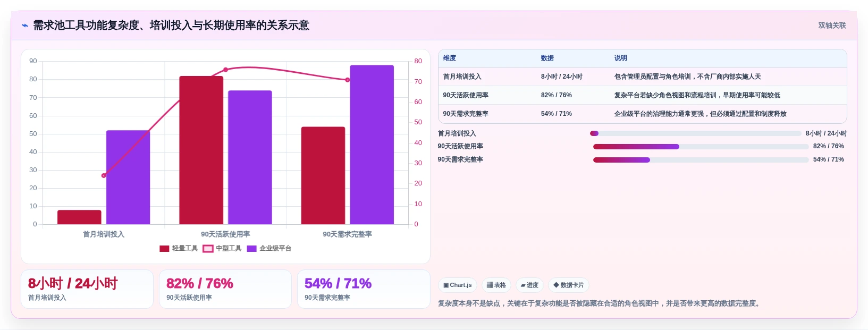
Task: Click the red 轻量工具 bar for 90天活跃使用率
Action: coord(201,150)
